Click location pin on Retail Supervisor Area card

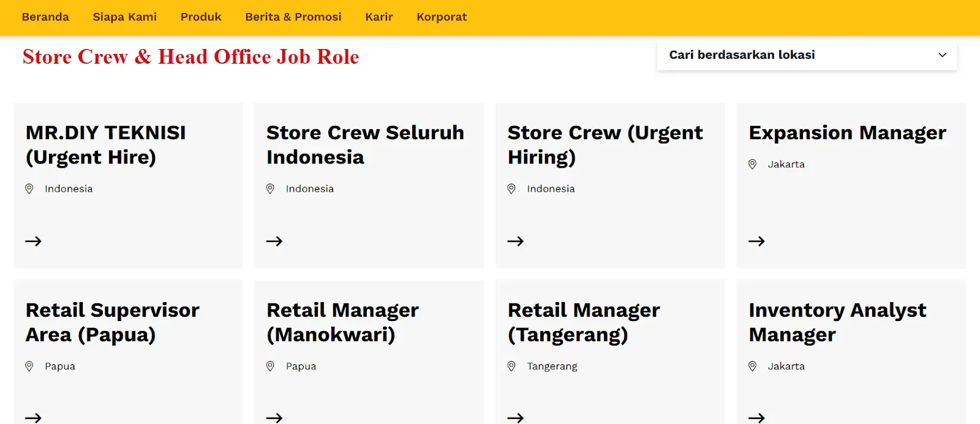point(29,366)
